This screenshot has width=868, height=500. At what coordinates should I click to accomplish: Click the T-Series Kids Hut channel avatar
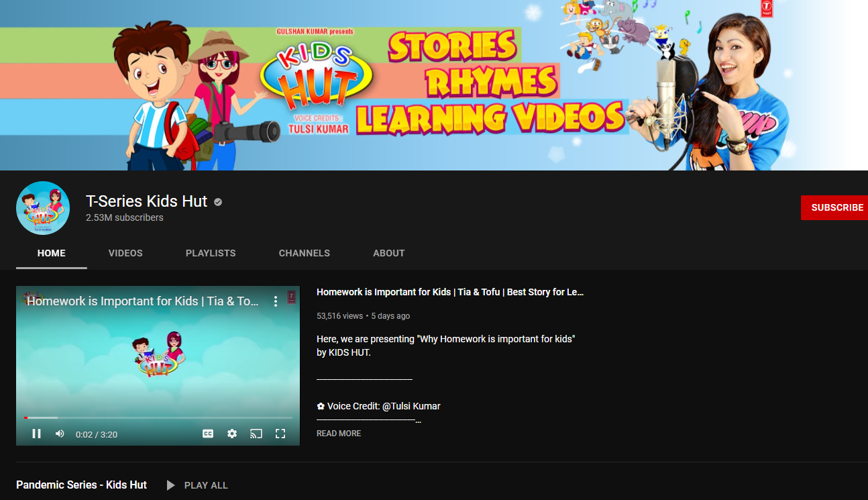(42, 207)
